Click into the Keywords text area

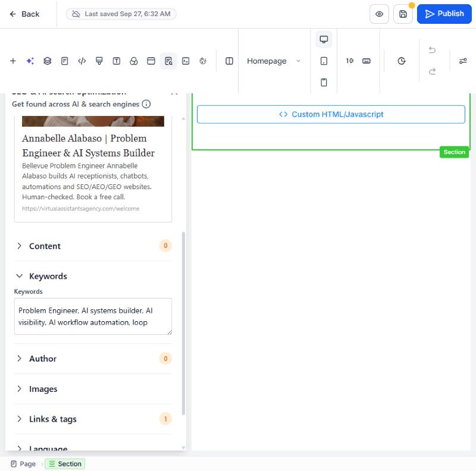coord(93,316)
